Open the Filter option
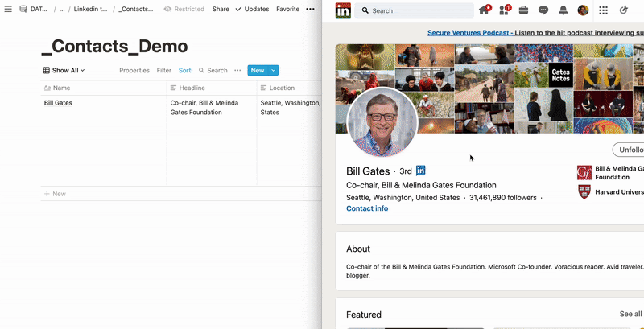 tap(164, 70)
